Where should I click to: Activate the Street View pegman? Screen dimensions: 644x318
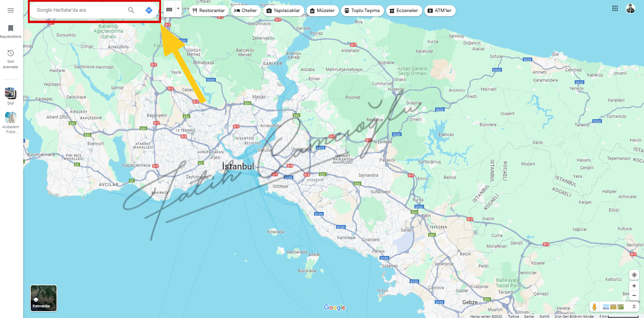[x=594, y=307]
